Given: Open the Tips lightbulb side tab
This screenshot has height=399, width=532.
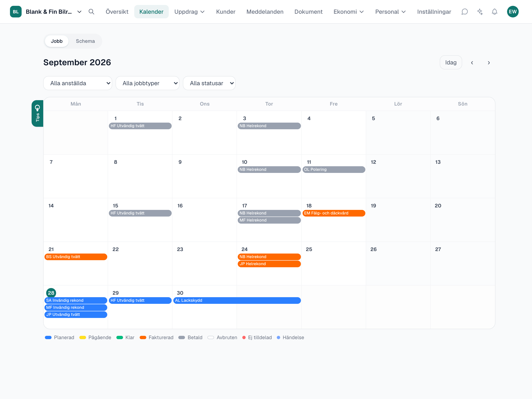Looking at the screenshot, I should tap(37, 113).
